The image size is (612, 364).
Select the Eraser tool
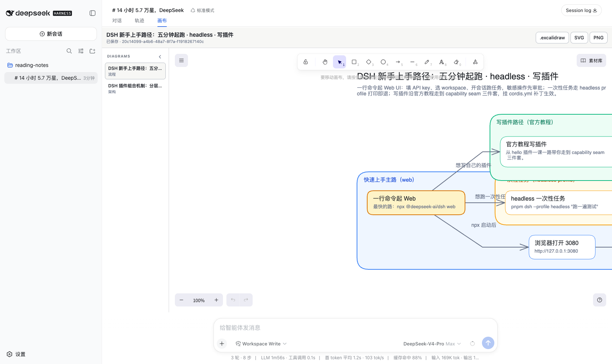[456, 62]
